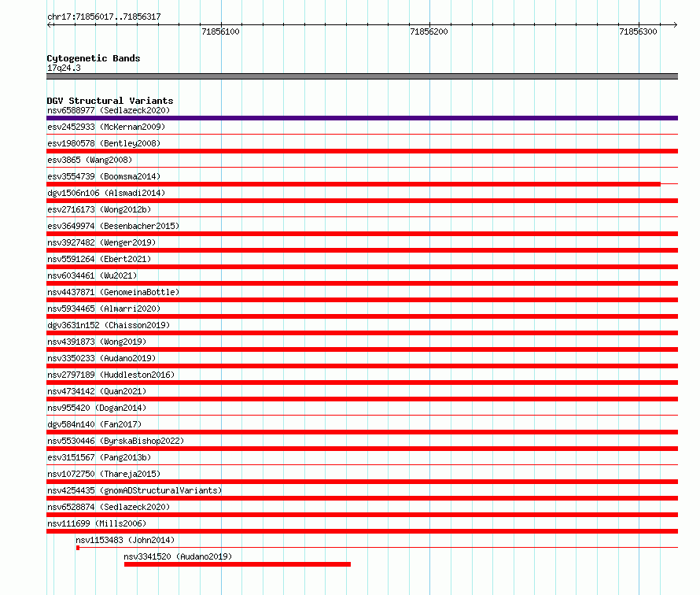Open variant nsv4254435 (gnomADStructuralVariants)

(134, 490)
